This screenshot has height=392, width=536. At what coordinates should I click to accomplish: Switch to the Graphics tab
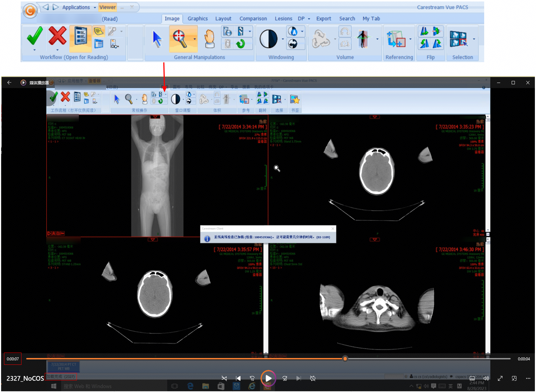[198, 18]
